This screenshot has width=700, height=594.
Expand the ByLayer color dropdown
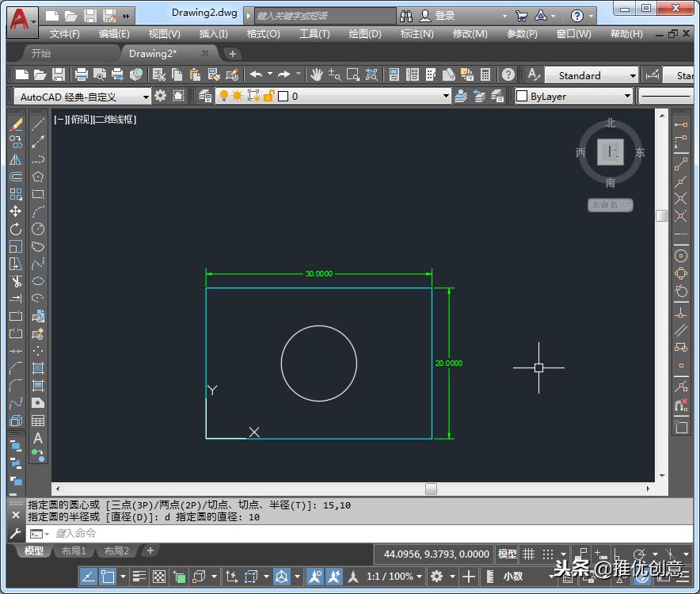(x=628, y=96)
